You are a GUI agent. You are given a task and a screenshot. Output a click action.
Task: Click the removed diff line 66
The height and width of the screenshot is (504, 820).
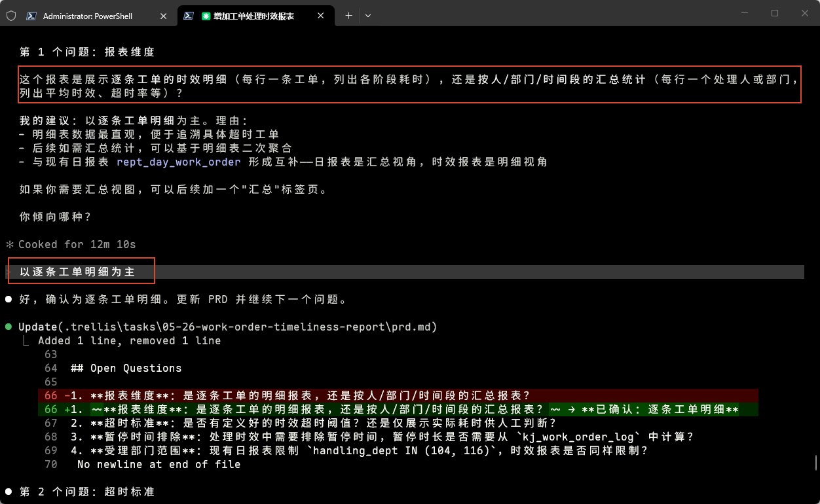pos(398,395)
